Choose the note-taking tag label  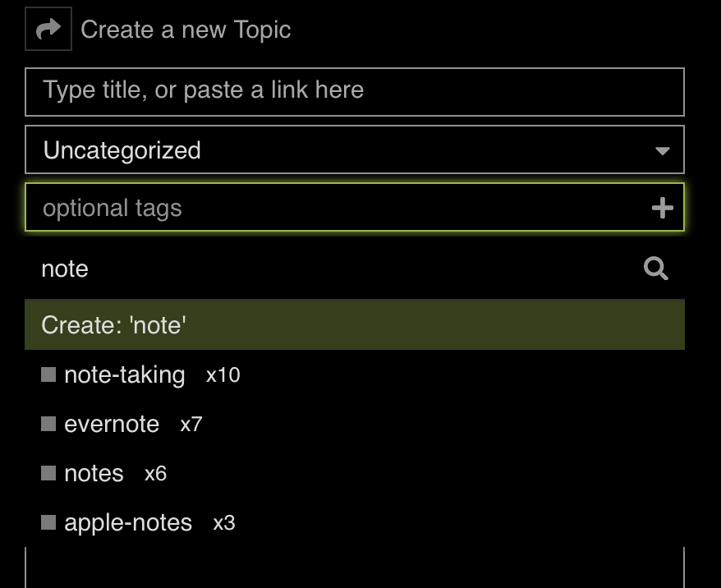point(125,375)
